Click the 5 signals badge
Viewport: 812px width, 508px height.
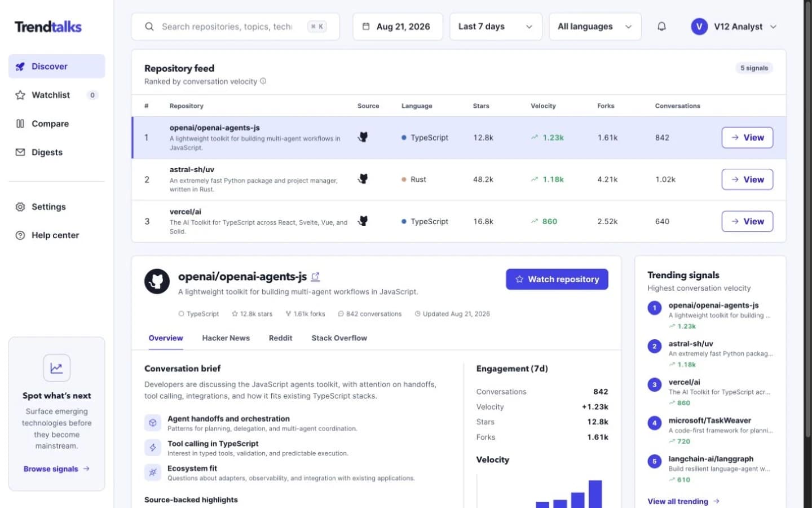coord(754,68)
